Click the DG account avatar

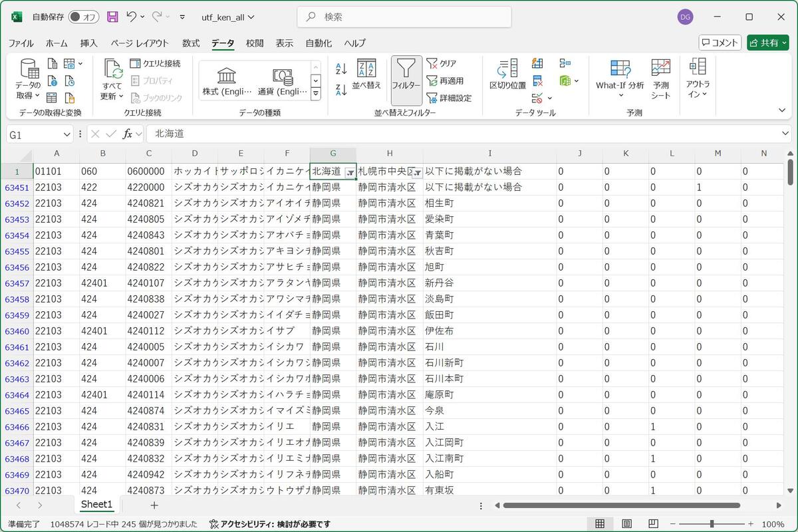tap(685, 17)
